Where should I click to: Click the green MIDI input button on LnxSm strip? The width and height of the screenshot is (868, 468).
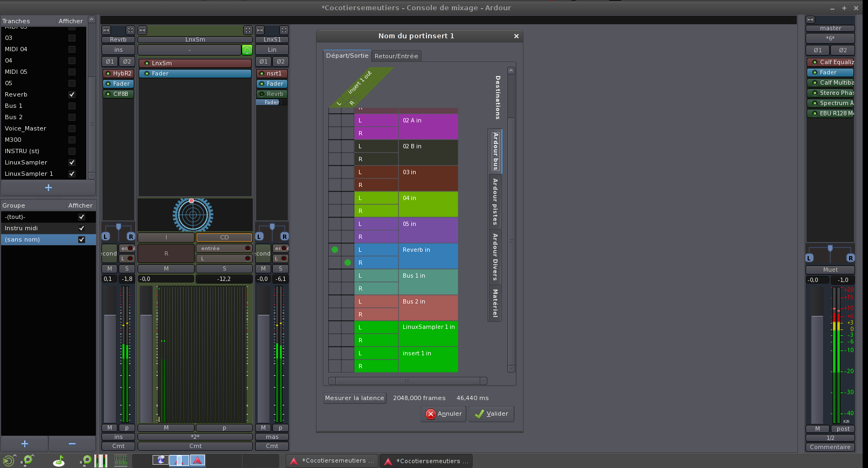point(247,50)
